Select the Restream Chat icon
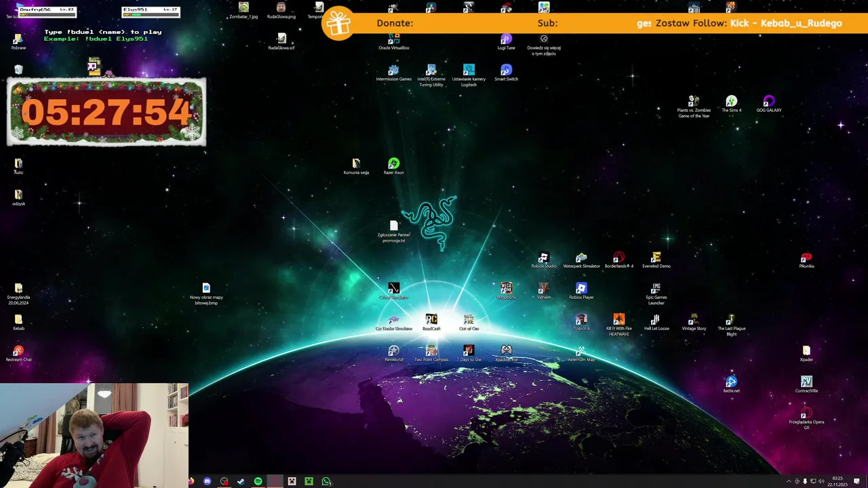Screen dimensions: 868x488 point(18,354)
